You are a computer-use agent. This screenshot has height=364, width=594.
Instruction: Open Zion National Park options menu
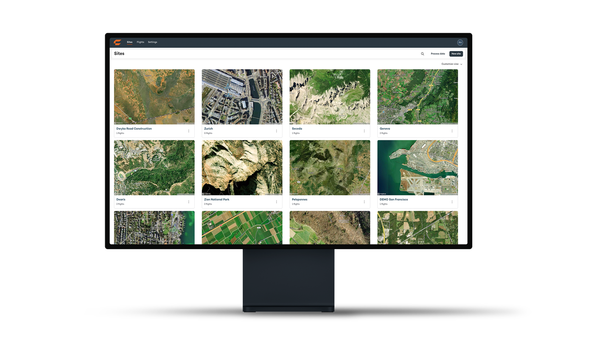click(x=277, y=202)
